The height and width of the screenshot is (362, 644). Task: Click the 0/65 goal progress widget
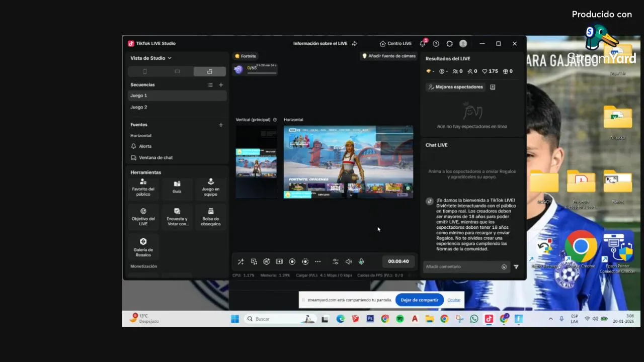pyautogui.click(x=255, y=69)
